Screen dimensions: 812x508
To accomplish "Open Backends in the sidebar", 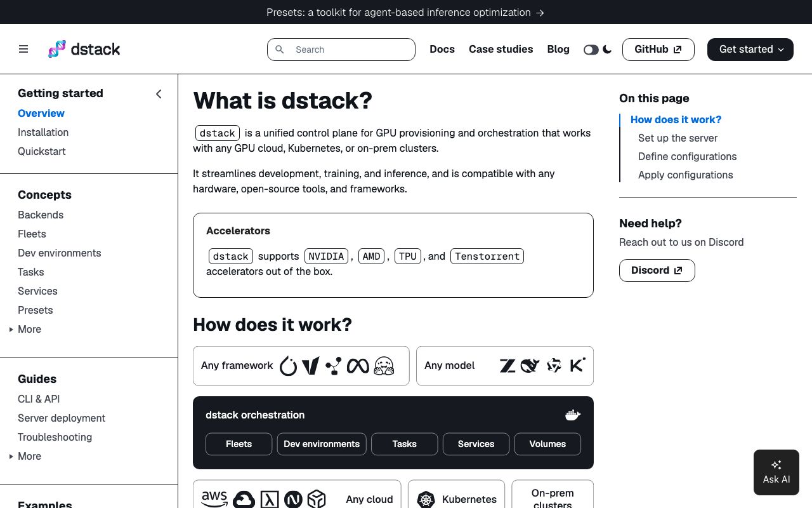I will point(41,215).
